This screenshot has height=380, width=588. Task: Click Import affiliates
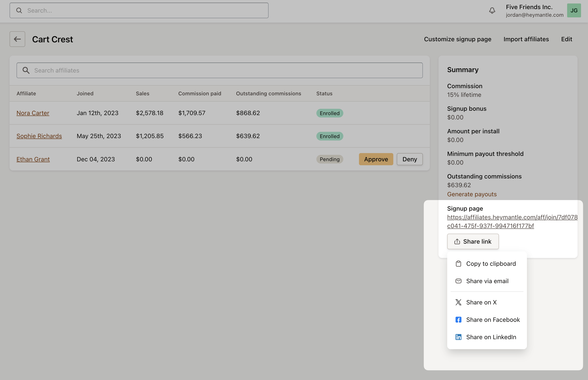526,39
